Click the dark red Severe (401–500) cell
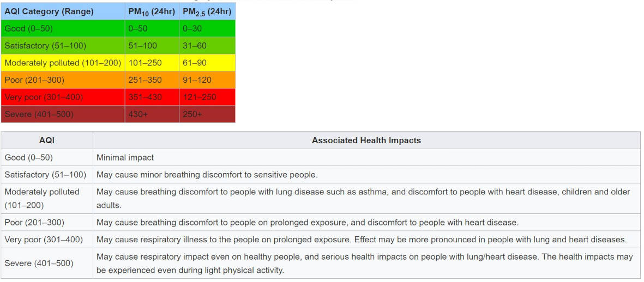644x282 pixels. [63, 114]
